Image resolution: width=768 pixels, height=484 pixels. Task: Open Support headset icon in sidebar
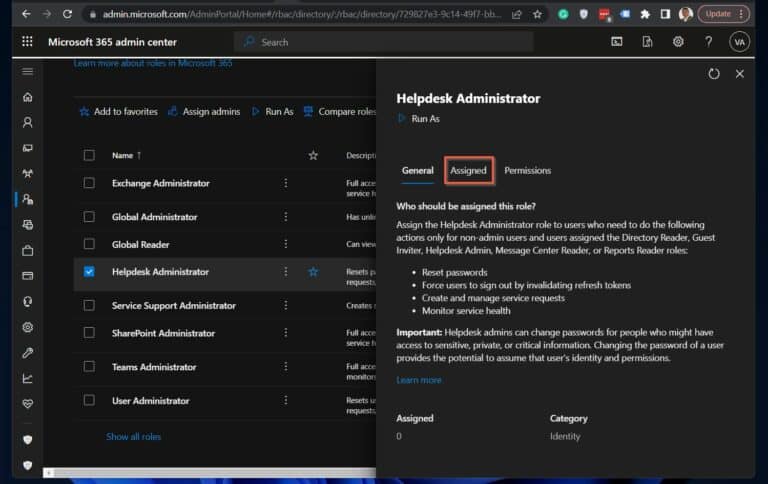(x=28, y=301)
